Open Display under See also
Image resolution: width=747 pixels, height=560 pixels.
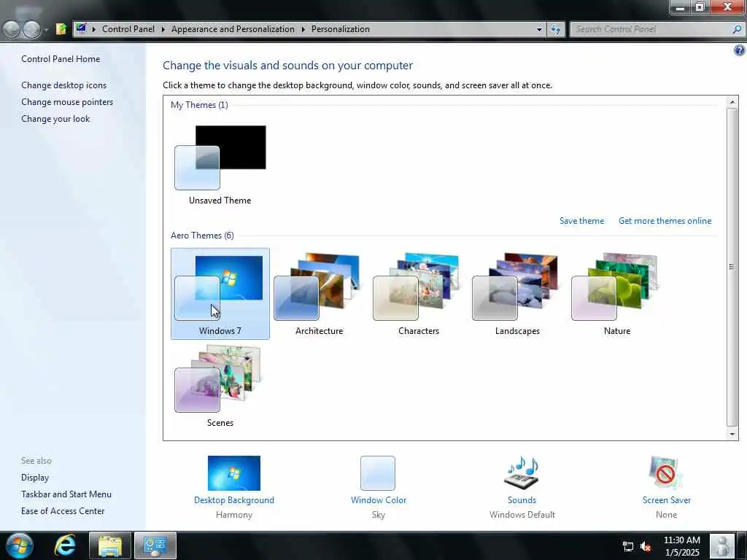(x=35, y=478)
